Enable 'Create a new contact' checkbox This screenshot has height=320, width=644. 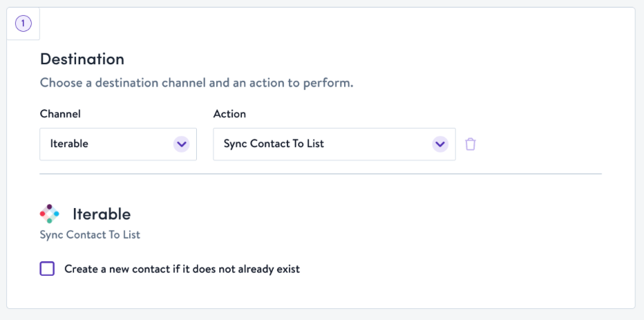pyautogui.click(x=47, y=269)
